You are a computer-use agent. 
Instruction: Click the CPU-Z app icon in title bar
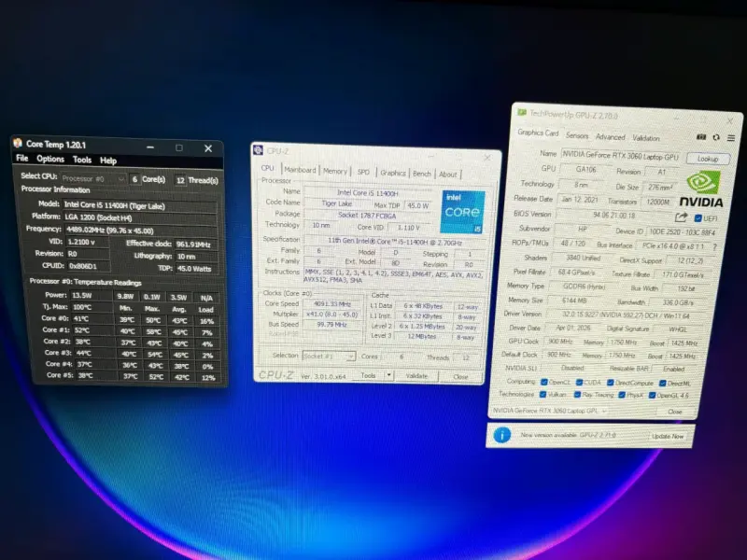[259, 150]
